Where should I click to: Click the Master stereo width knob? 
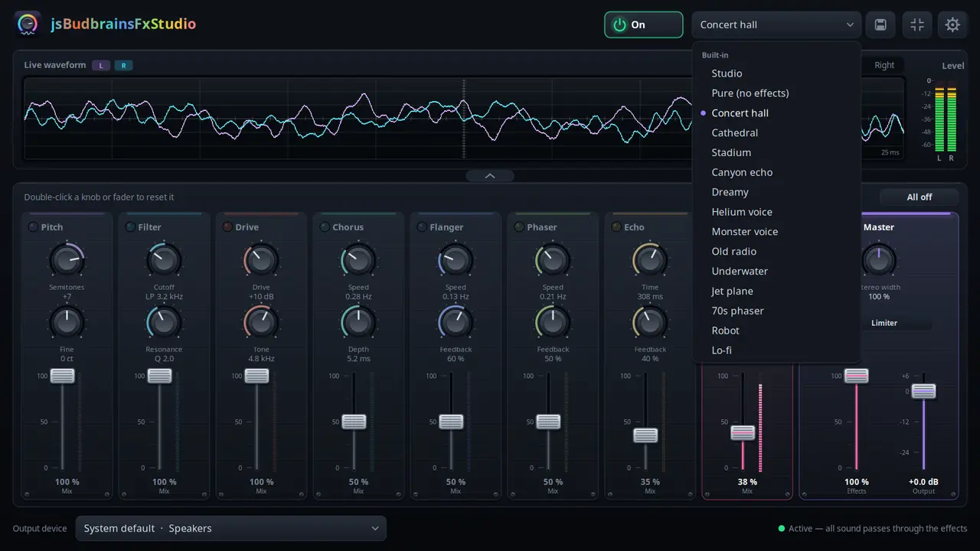tap(879, 261)
